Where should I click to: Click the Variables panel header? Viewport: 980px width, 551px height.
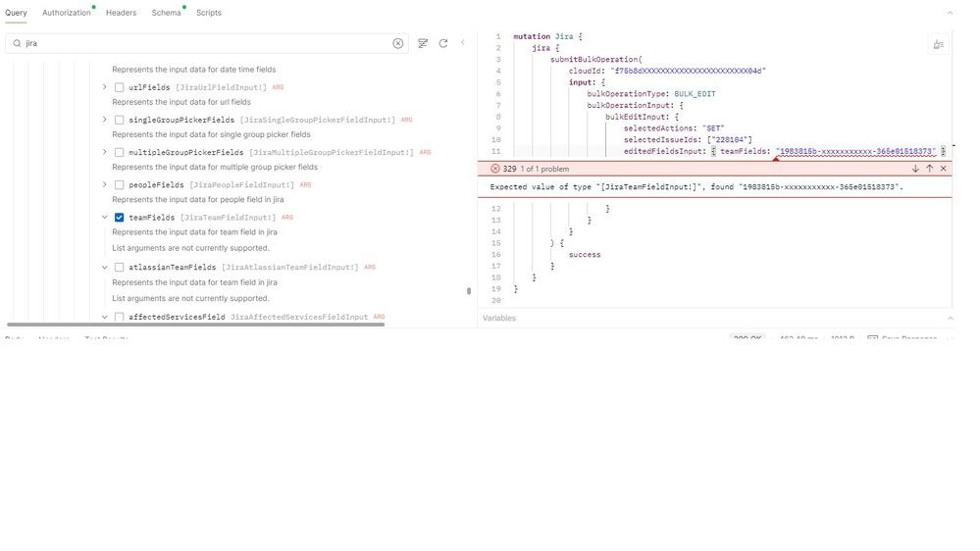(715, 318)
